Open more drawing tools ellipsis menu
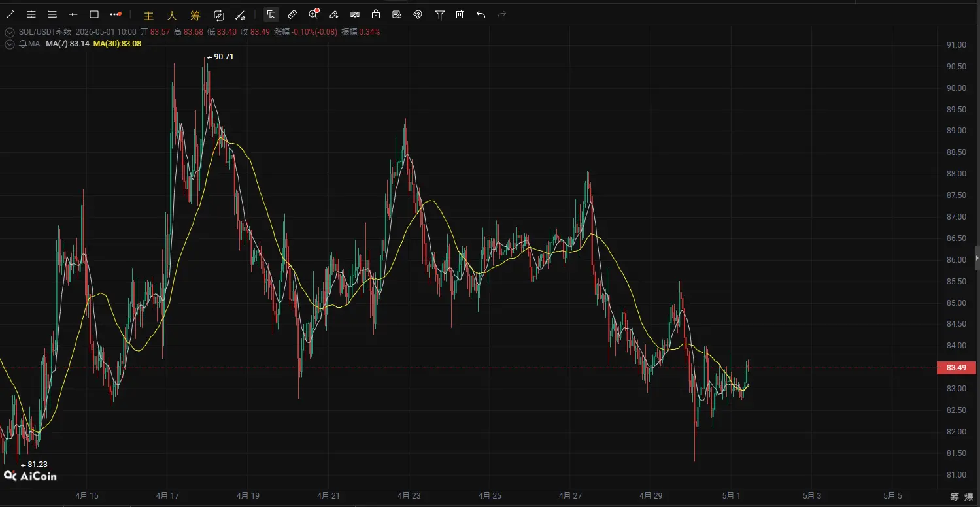 116,14
